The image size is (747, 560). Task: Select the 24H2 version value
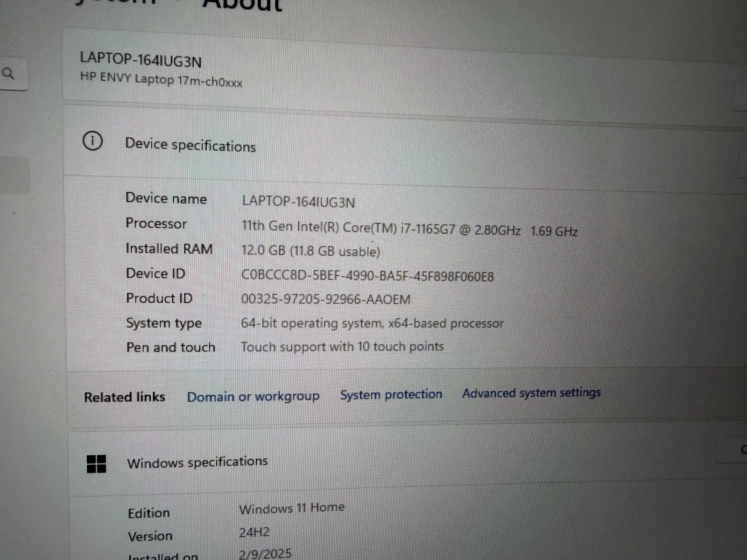pos(254,532)
